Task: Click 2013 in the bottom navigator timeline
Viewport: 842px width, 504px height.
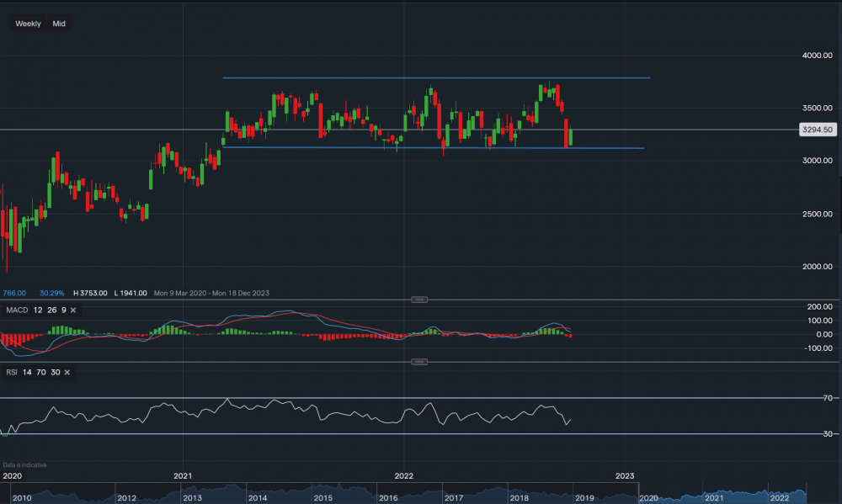Action: (194, 498)
